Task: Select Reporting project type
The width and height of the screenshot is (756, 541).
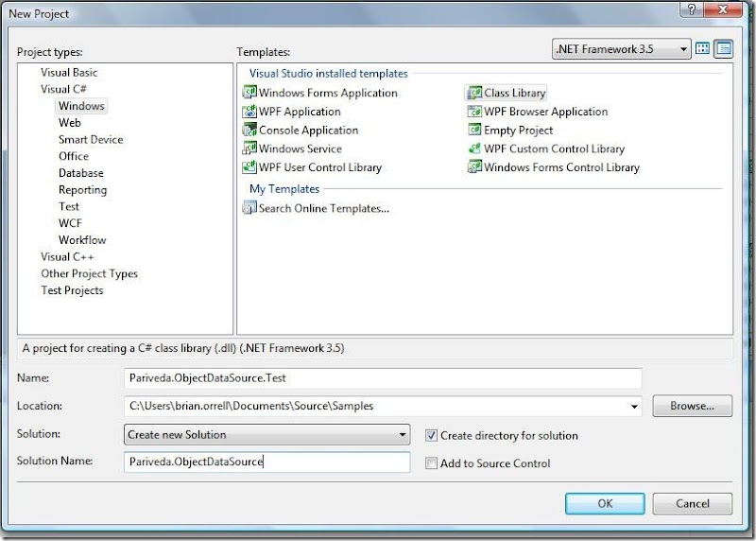Action: [x=82, y=190]
